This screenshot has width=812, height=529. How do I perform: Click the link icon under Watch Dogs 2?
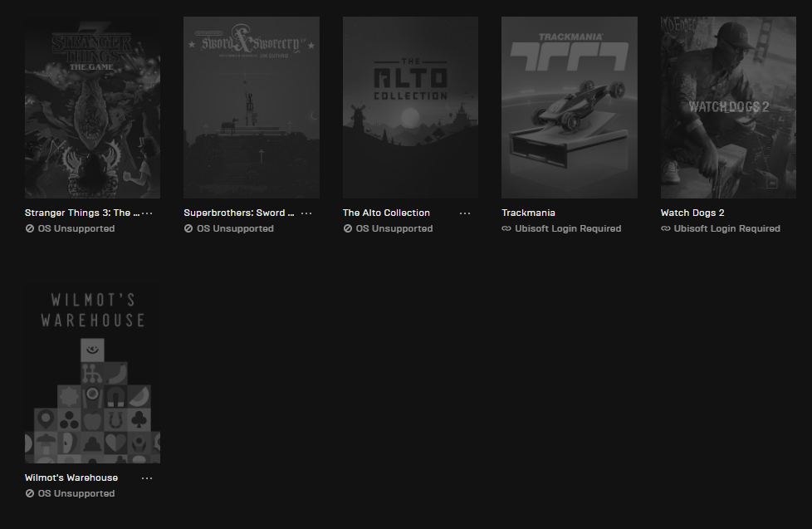pyautogui.click(x=665, y=228)
